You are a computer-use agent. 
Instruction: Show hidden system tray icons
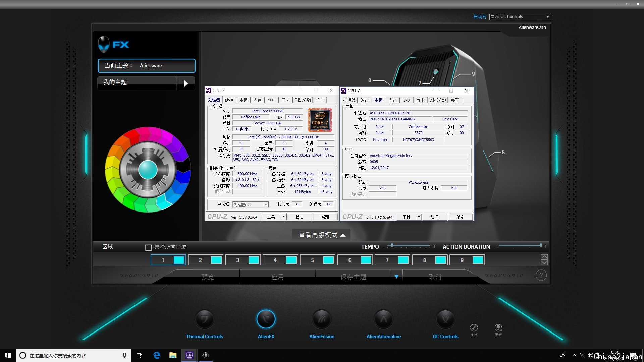pos(574,355)
